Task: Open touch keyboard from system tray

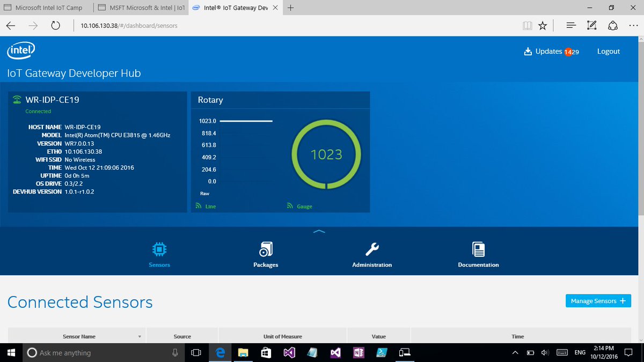Action: pyautogui.click(x=562, y=352)
